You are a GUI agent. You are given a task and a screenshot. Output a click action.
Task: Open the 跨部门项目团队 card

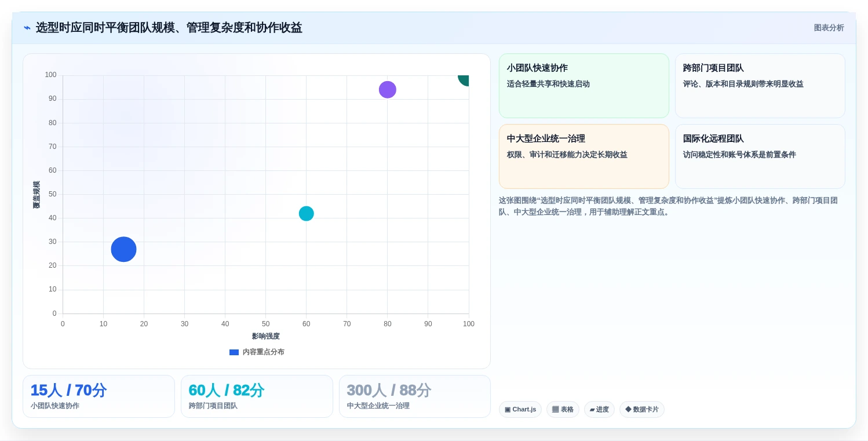(760, 86)
